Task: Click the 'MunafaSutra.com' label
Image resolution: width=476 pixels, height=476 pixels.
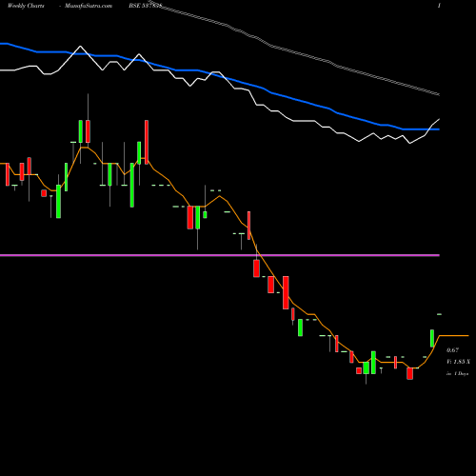Action: click(89, 6)
